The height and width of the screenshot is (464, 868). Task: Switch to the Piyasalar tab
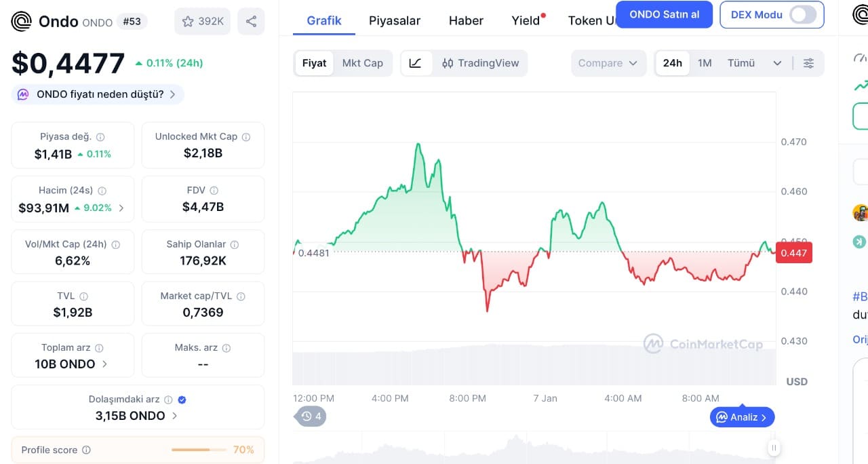395,20
